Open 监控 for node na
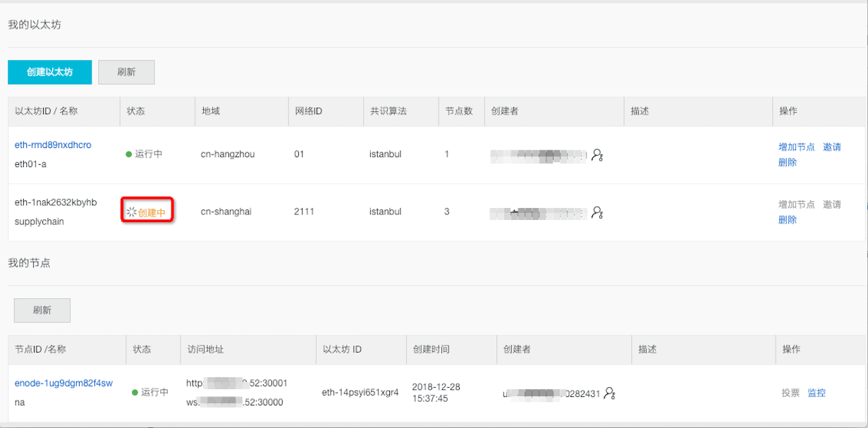The height and width of the screenshot is (428, 868). 817,393
